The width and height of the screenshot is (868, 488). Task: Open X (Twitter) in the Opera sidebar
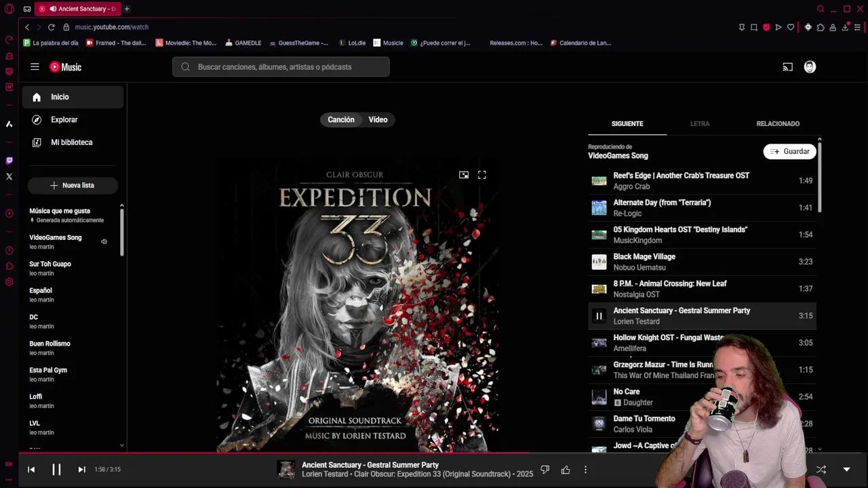9,176
